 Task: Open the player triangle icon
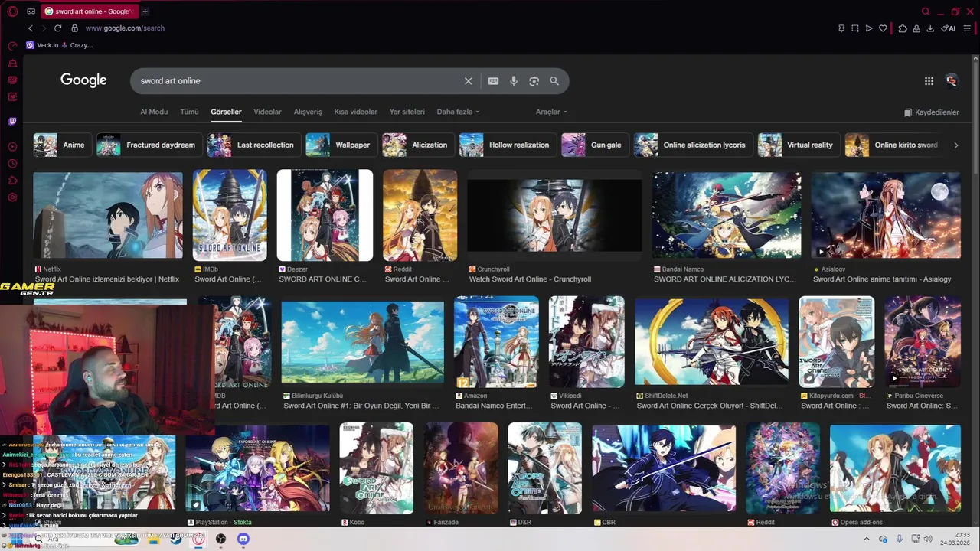(869, 28)
